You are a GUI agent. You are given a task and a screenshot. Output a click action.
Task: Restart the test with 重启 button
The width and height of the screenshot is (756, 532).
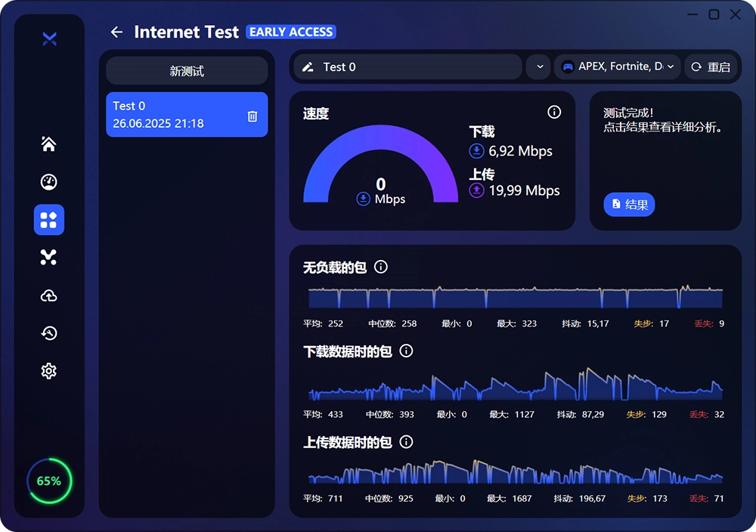tap(711, 67)
